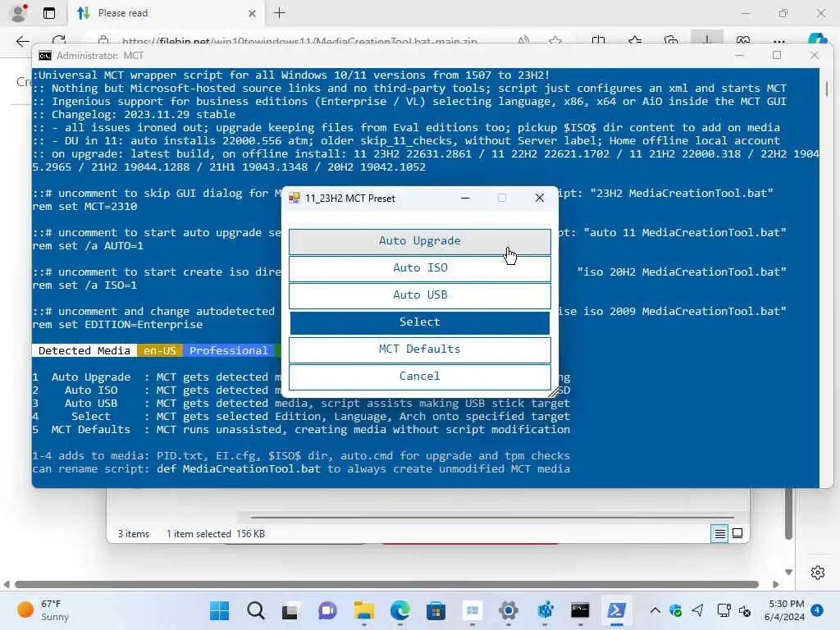Minimize the MCT Preset dialog
This screenshot has width=840, height=630.
point(465,199)
